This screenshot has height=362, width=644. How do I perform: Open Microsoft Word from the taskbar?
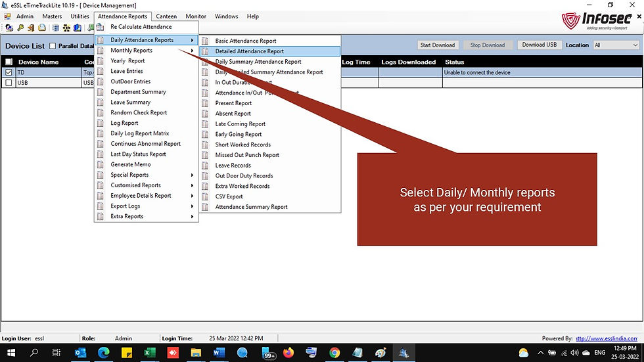tap(219, 353)
